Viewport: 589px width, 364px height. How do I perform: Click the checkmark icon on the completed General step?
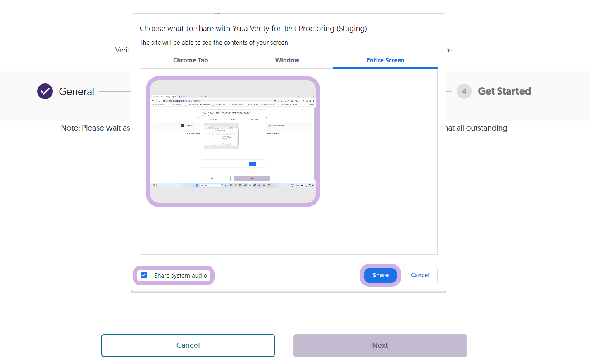(45, 91)
